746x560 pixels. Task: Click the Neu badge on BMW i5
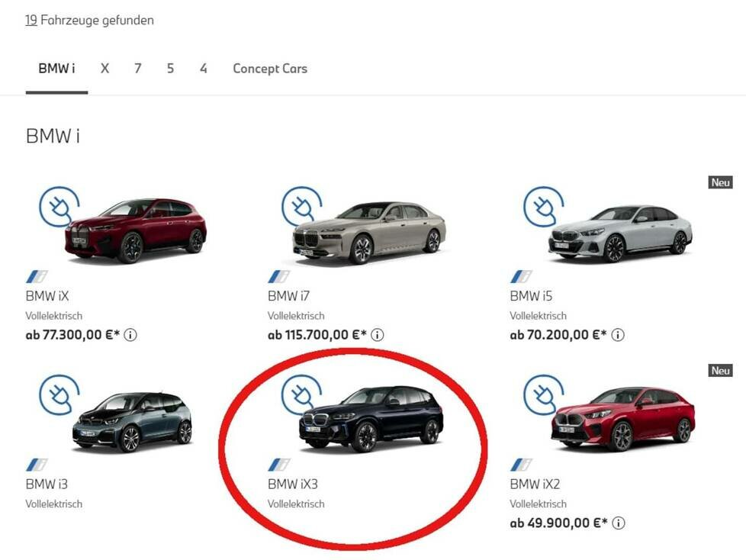[x=720, y=182]
